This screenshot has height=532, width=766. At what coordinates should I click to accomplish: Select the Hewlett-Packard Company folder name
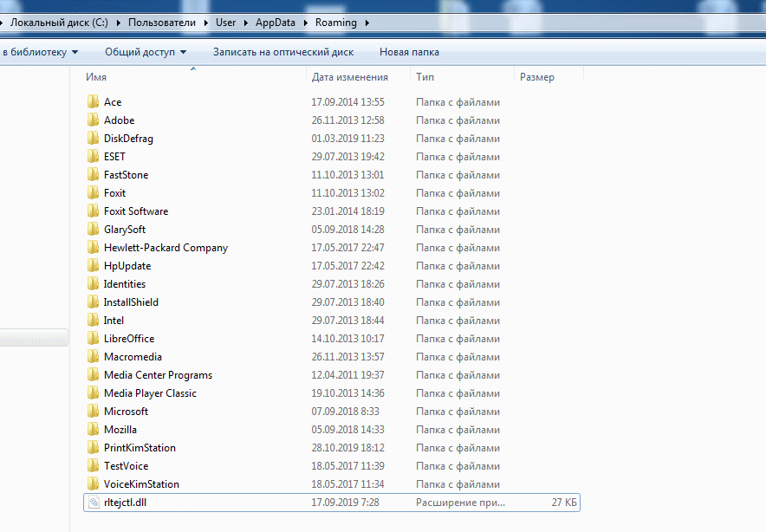166,248
